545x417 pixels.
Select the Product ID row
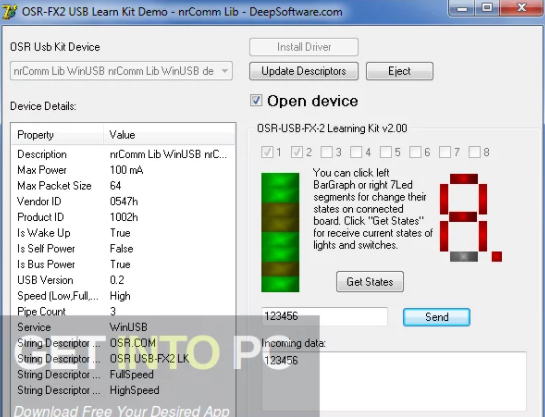[x=123, y=217]
